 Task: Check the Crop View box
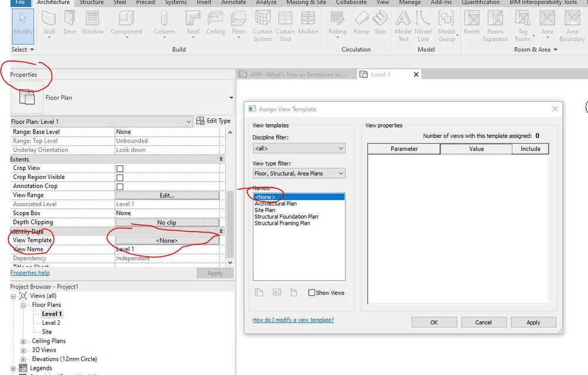pyautogui.click(x=119, y=168)
